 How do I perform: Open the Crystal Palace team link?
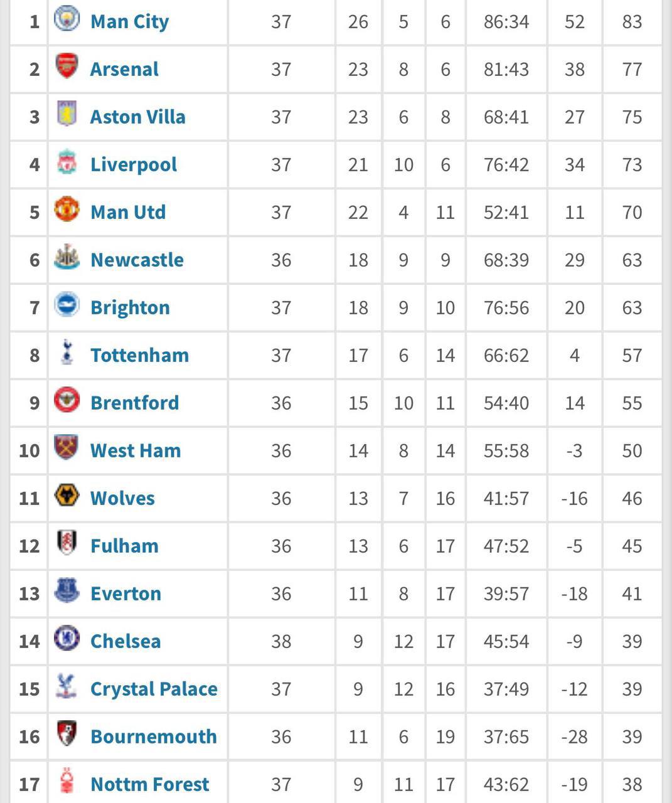[x=154, y=689]
